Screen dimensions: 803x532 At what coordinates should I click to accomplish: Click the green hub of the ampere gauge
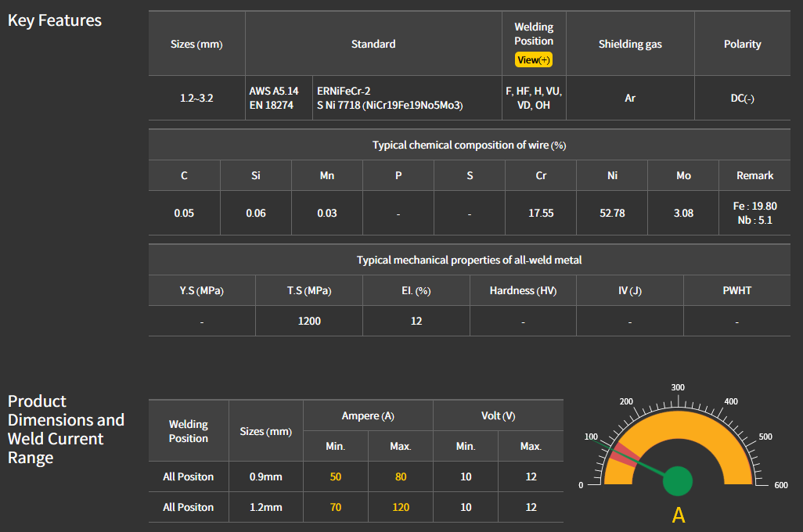[x=677, y=481]
